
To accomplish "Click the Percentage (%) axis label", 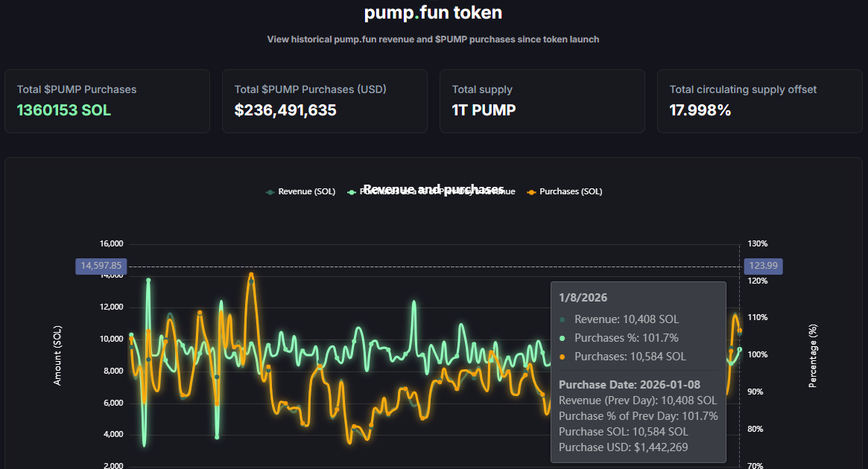I will 813,355.
